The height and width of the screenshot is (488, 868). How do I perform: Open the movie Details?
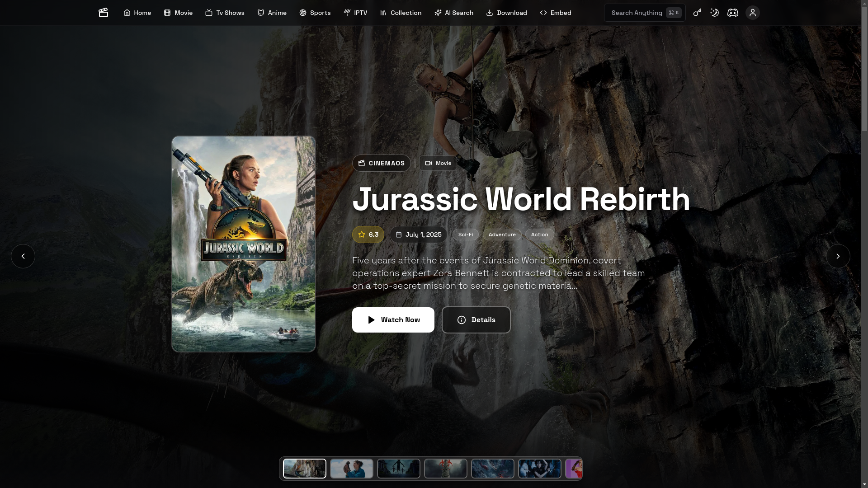click(x=476, y=320)
